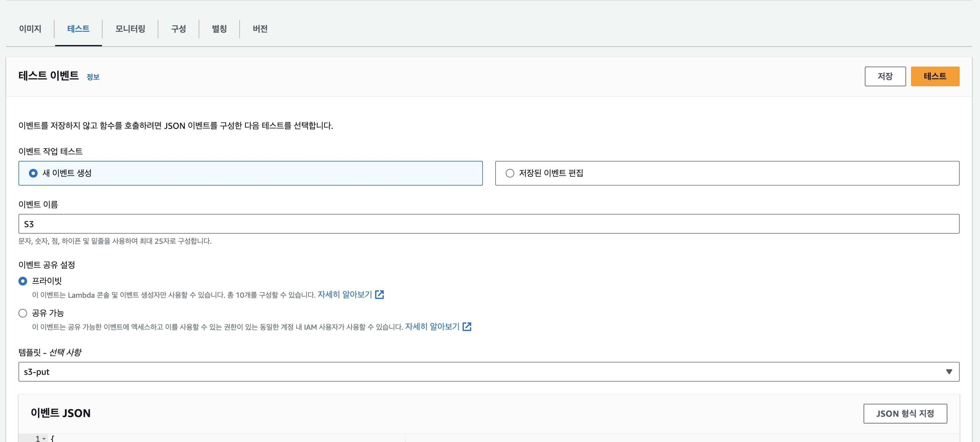Image resolution: width=980 pixels, height=442 pixels.
Task: Open the s3-put template dropdown
Action: (x=488, y=371)
